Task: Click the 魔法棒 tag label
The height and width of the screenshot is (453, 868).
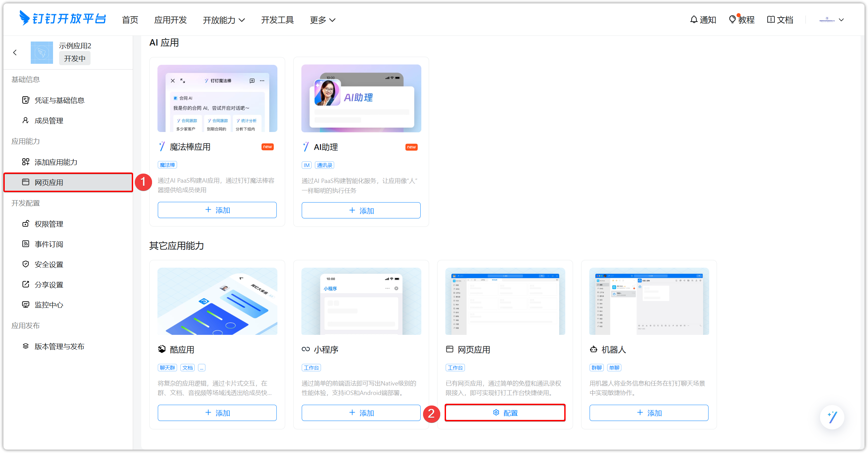Action: (167, 165)
